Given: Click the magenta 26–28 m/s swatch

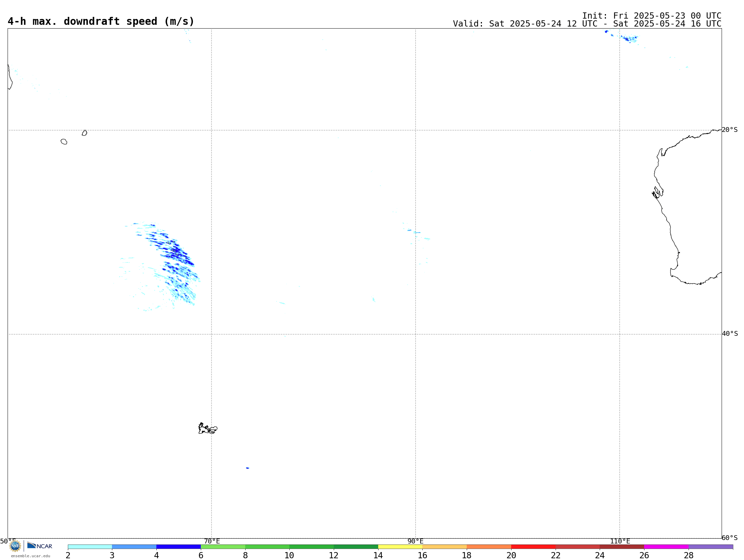Looking at the screenshot, I should (666, 547).
